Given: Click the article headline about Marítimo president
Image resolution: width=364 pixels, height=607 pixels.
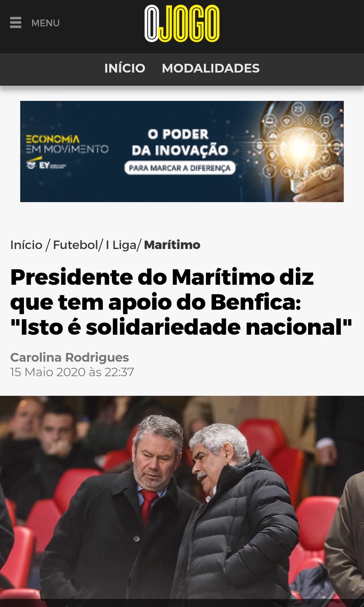Looking at the screenshot, I should pyautogui.click(x=181, y=302).
